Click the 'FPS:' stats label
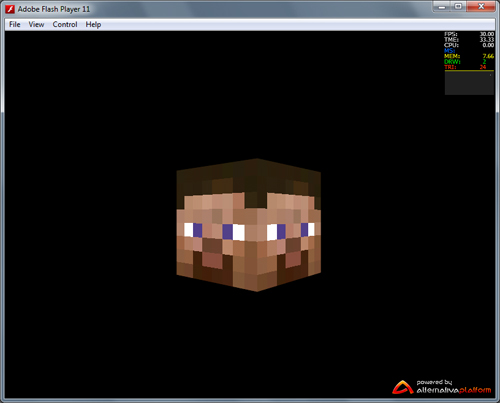Viewport: 500px width, 403px height. (x=451, y=34)
